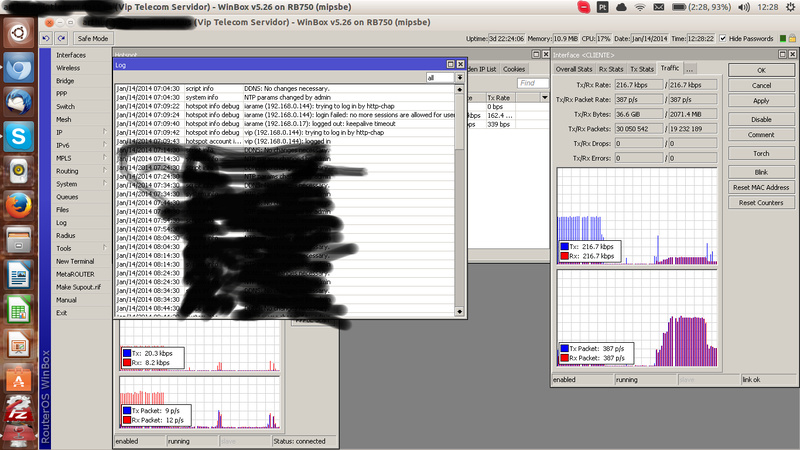Click the padlock icon in WinBox toolbar
Screen dimensions: 800x450
tap(792, 38)
